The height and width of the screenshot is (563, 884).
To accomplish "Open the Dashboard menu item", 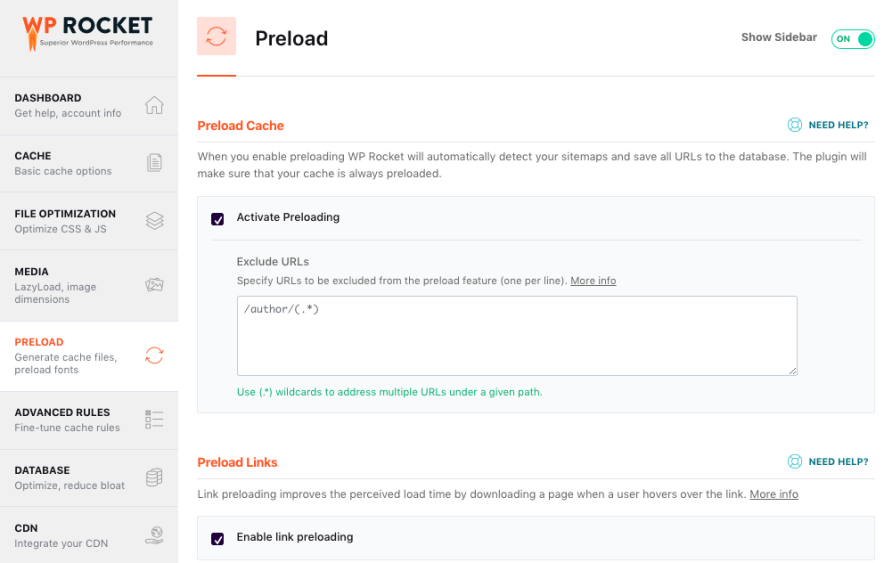I will [70, 105].
